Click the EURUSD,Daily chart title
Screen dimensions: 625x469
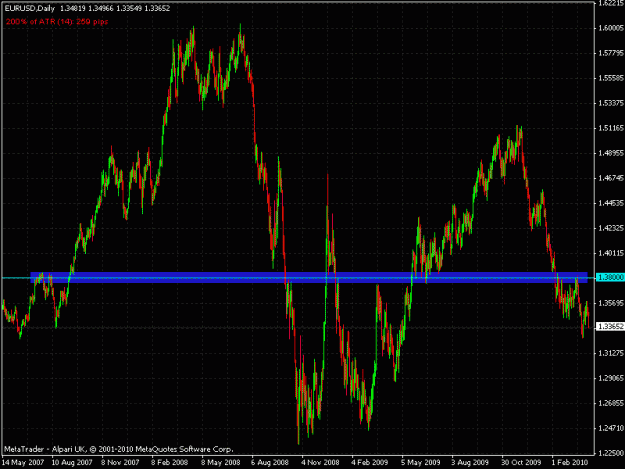pos(30,8)
